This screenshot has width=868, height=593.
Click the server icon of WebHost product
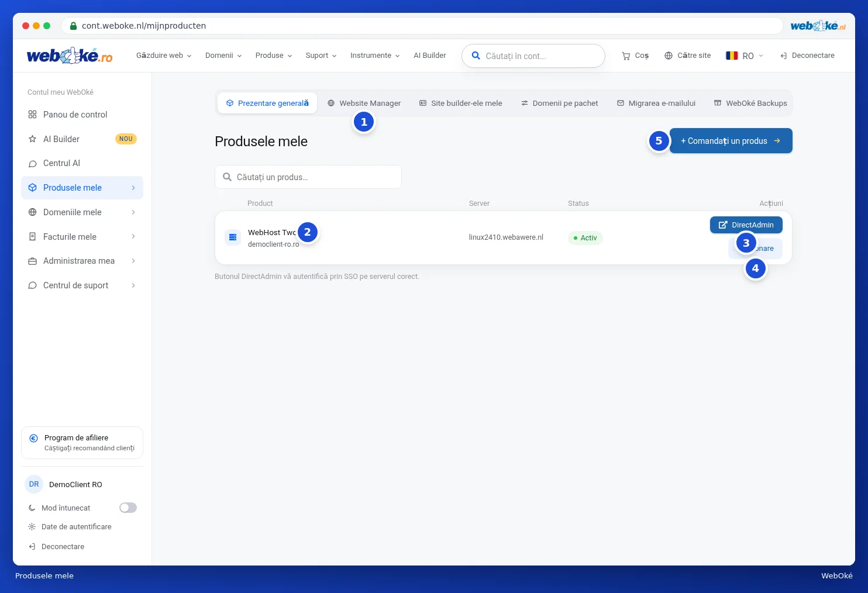[233, 237]
